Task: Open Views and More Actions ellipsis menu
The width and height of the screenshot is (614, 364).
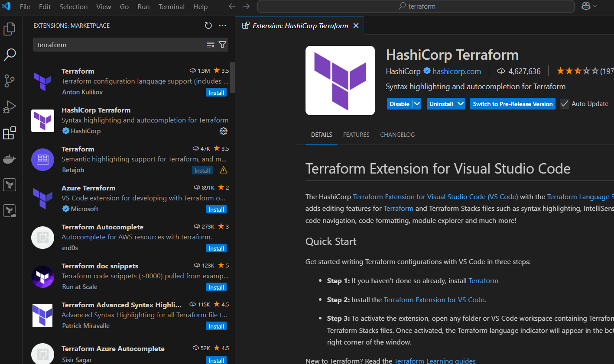Action: (223, 26)
